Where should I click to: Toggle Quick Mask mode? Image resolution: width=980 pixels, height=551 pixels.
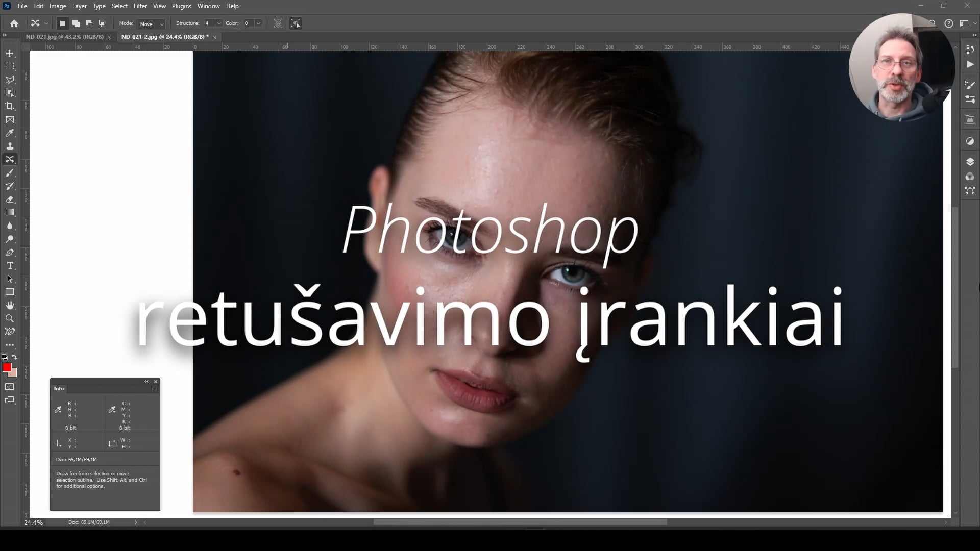pos(10,387)
